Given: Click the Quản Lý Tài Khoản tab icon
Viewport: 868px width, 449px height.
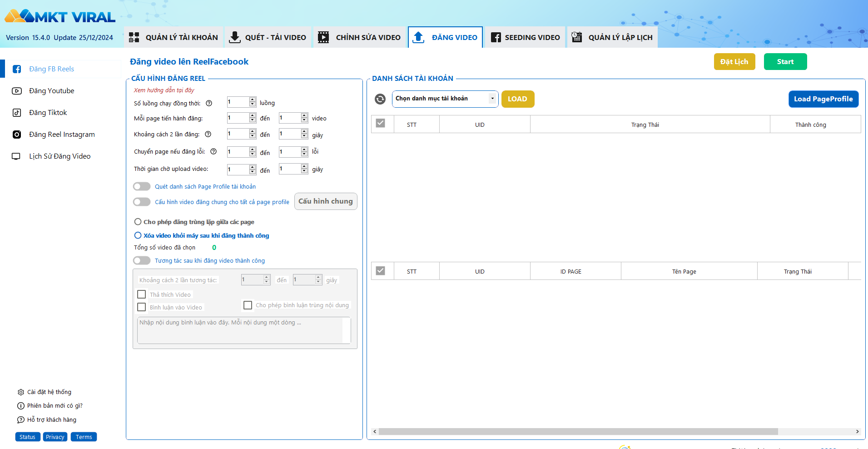Looking at the screenshot, I should pyautogui.click(x=134, y=37).
